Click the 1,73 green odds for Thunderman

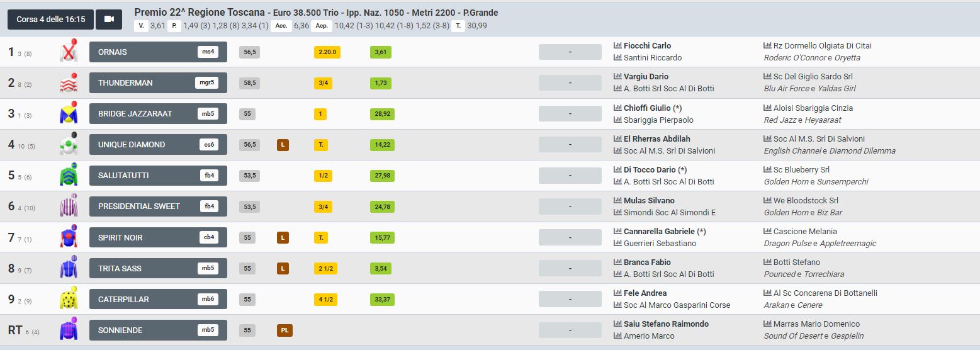coord(380,82)
